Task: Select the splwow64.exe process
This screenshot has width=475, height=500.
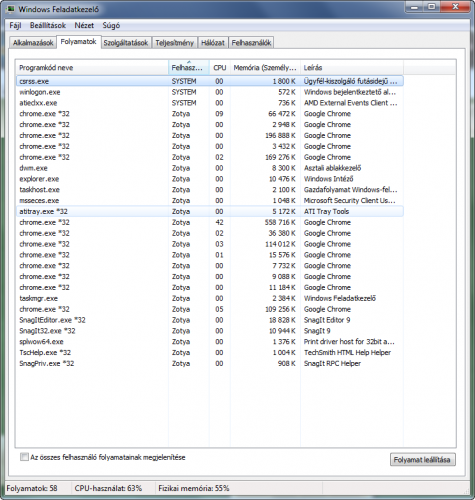Action: click(210, 342)
